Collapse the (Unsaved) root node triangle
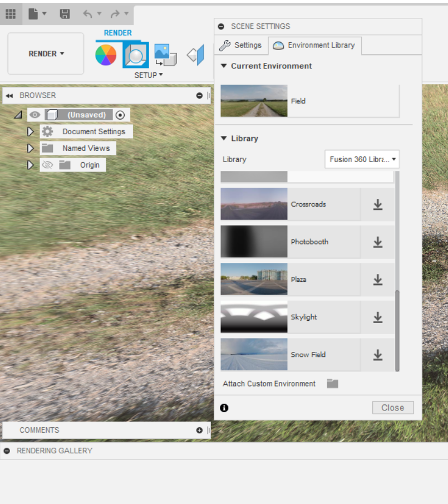The image size is (448, 504). [x=18, y=115]
